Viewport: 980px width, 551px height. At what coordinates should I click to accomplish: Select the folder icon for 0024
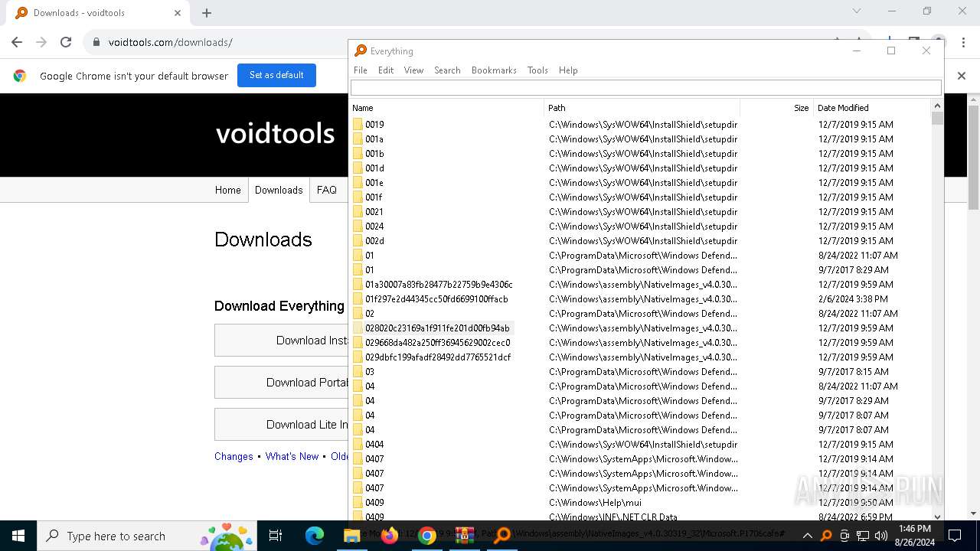pyautogui.click(x=358, y=226)
